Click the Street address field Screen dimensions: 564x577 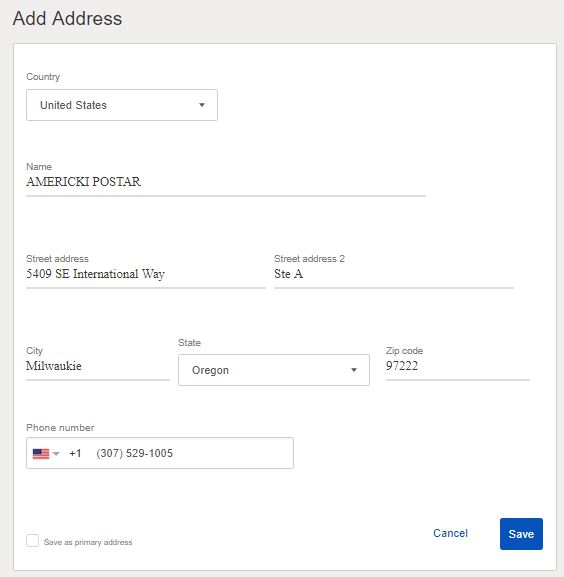[146, 274]
